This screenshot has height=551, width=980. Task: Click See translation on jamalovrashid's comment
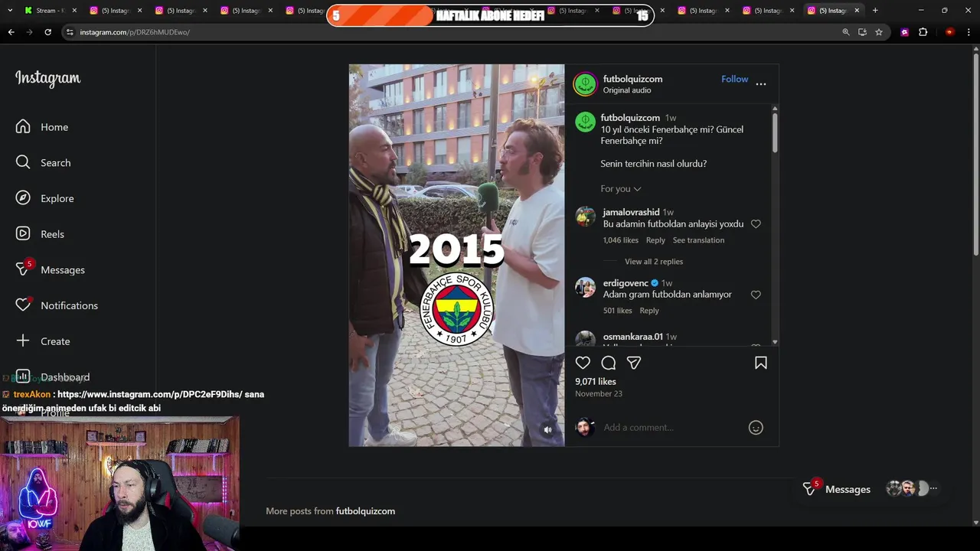(x=698, y=240)
